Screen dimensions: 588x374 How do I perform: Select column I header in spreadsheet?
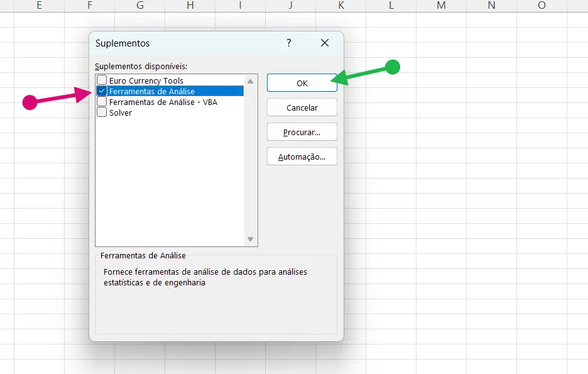pyautogui.click(x=240, y=6)
